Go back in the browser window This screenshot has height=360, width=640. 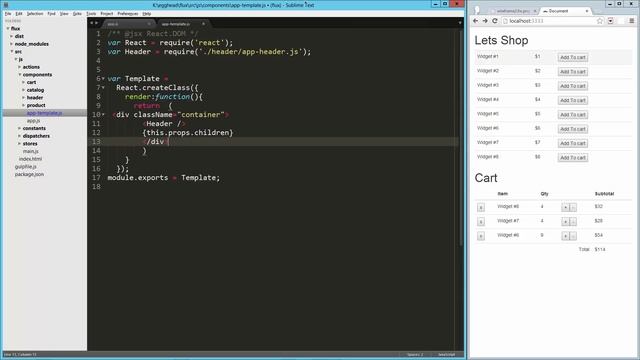(476, 21)
